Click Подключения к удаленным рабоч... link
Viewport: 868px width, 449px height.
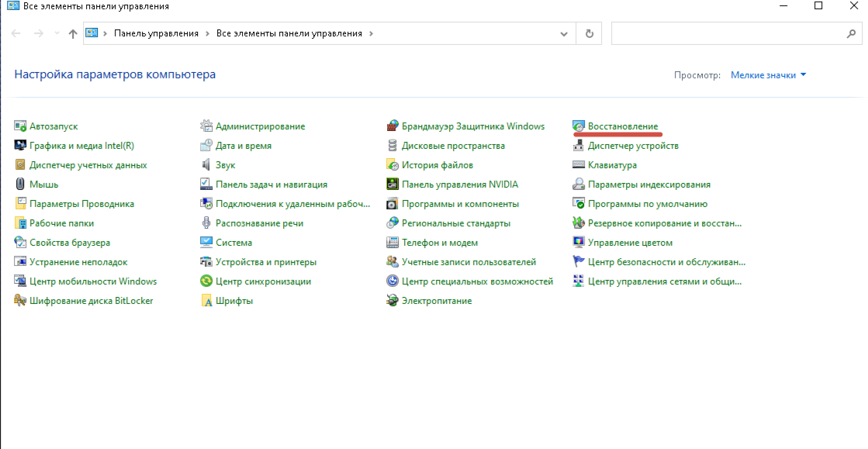[292, 204]
